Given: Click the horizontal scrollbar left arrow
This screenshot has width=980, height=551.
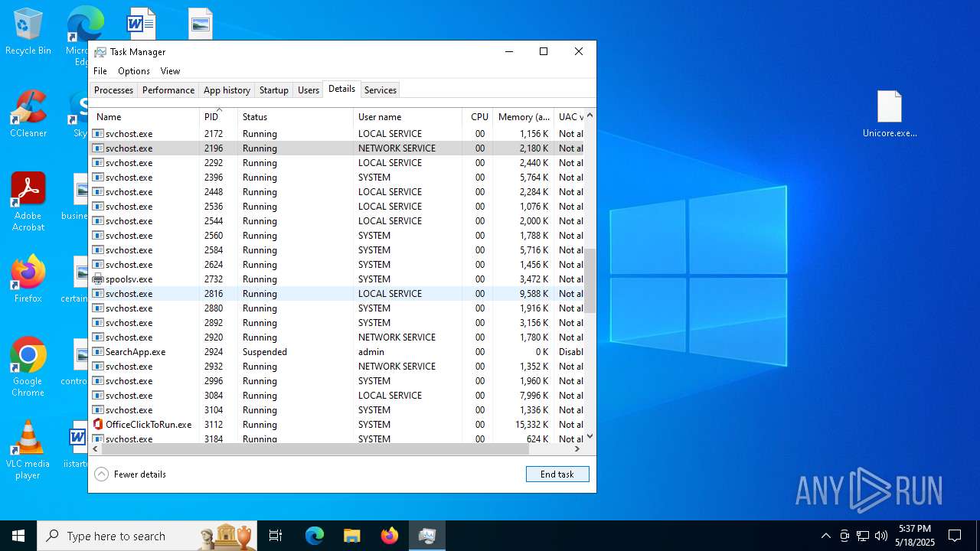Looking at the screenshot, I should 96,449.
